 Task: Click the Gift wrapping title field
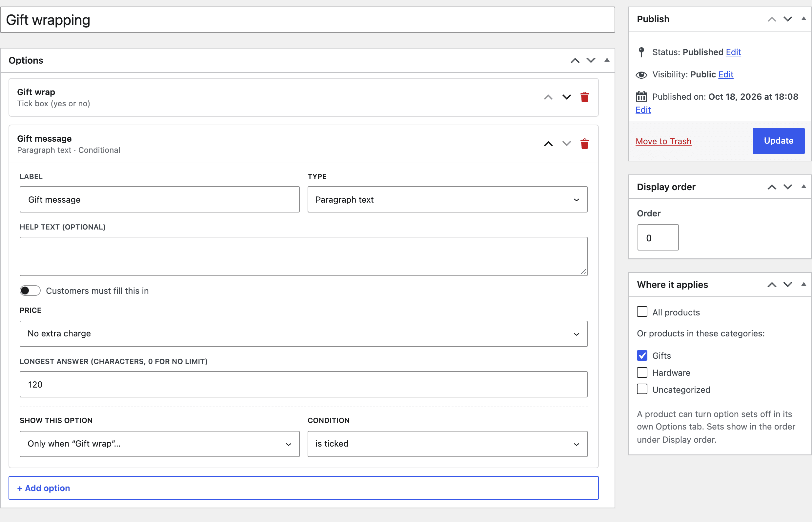(308, 20)
